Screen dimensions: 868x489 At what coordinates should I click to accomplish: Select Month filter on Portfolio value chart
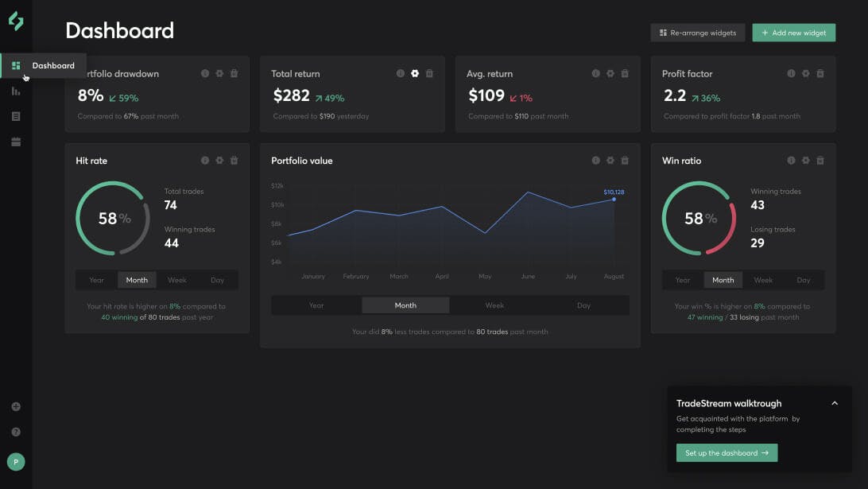click(405, 305)
